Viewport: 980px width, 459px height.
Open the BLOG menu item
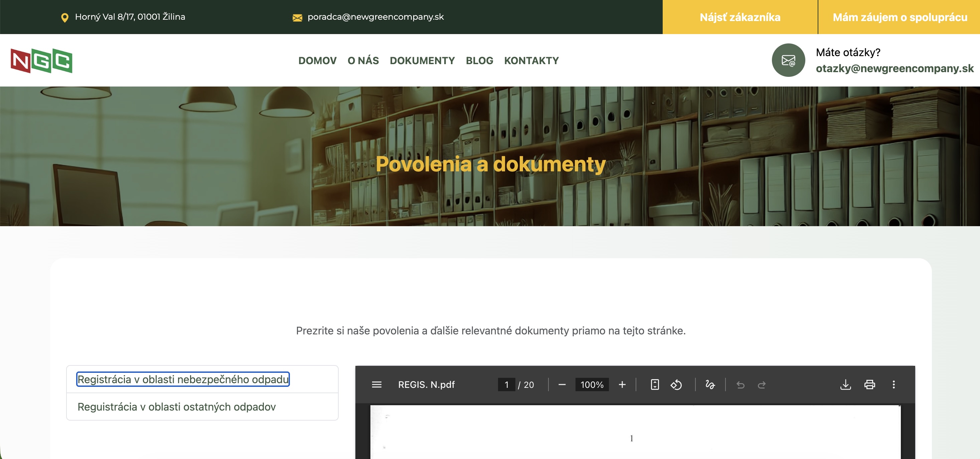[x=479, y=60]
